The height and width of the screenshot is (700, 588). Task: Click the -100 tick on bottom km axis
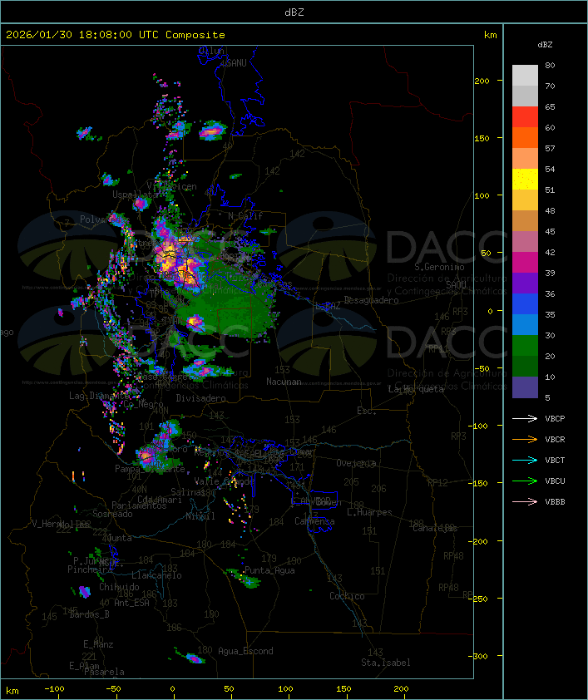[x=55, y=689]
